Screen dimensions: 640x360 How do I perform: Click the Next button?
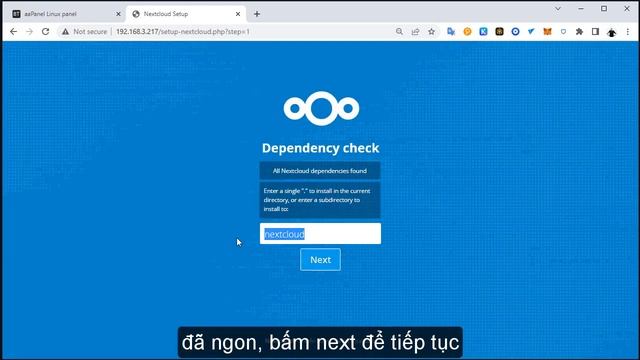(x=320, y=260)
